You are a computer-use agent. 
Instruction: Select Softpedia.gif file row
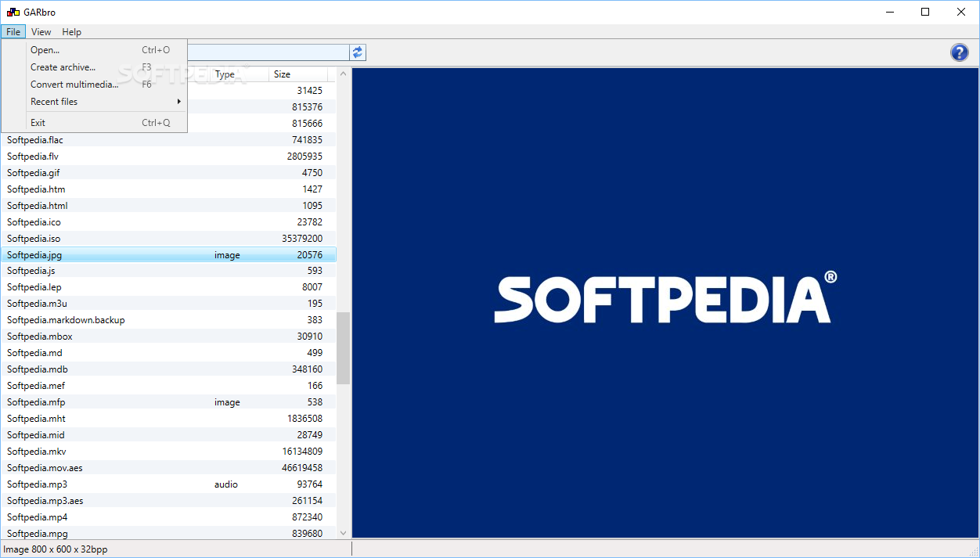coord(168,173)
